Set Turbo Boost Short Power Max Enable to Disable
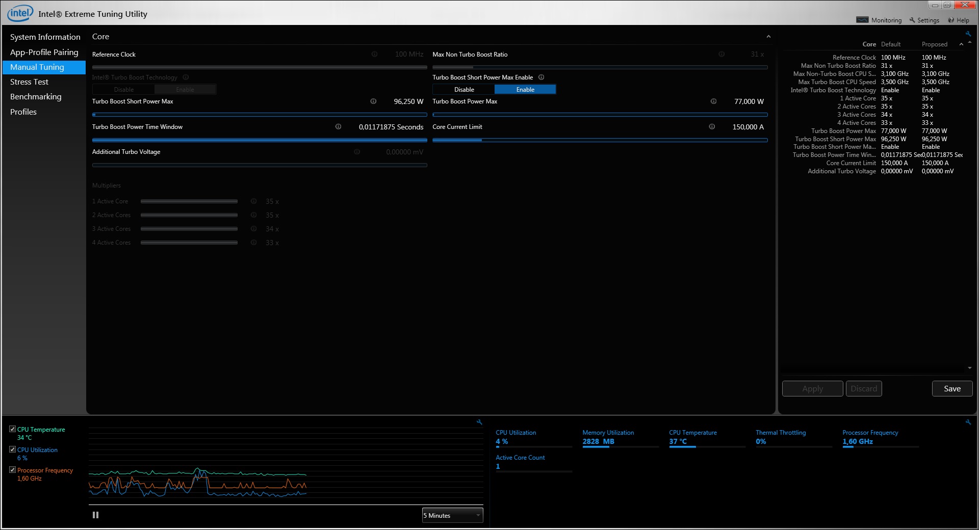 [464, 90]
